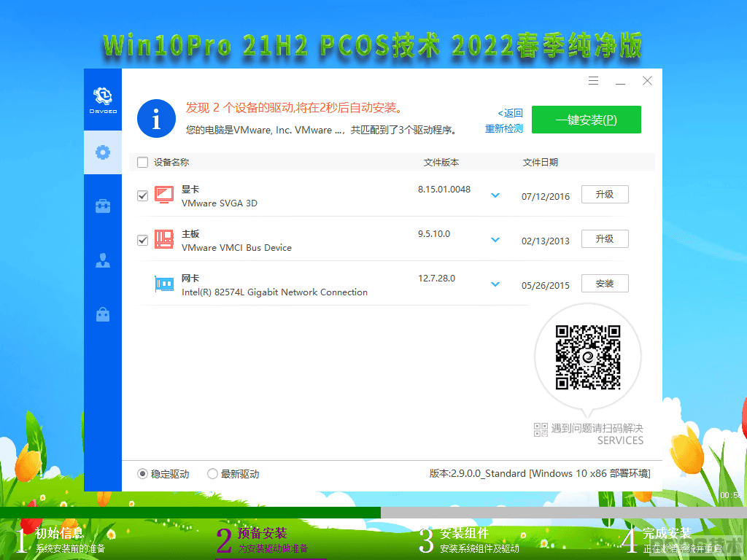Viewport: 747px width, 560px height.
Task: Open the shopping bag sidebar icon
Action: [103, 314]
